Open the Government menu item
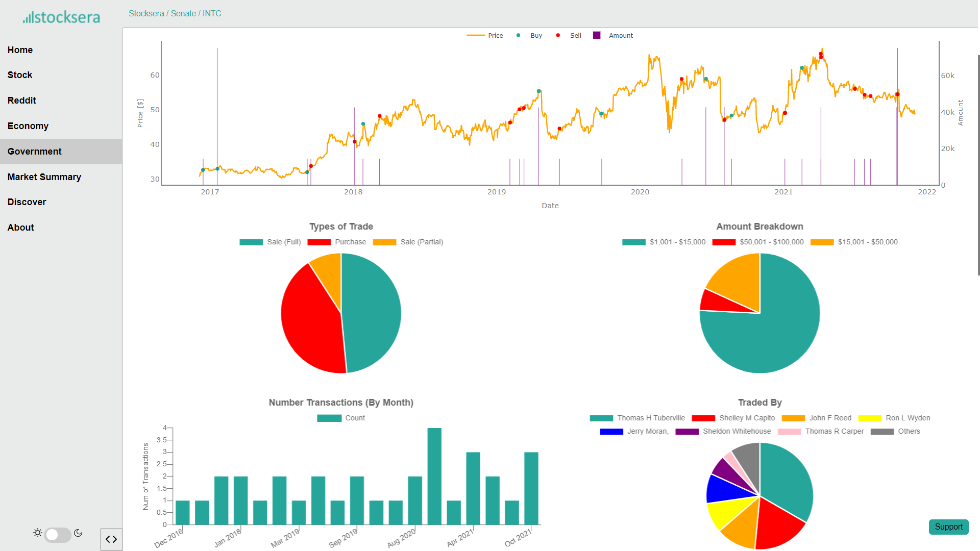The height and width of the screenshot is (551, 980). pos(35,152)
